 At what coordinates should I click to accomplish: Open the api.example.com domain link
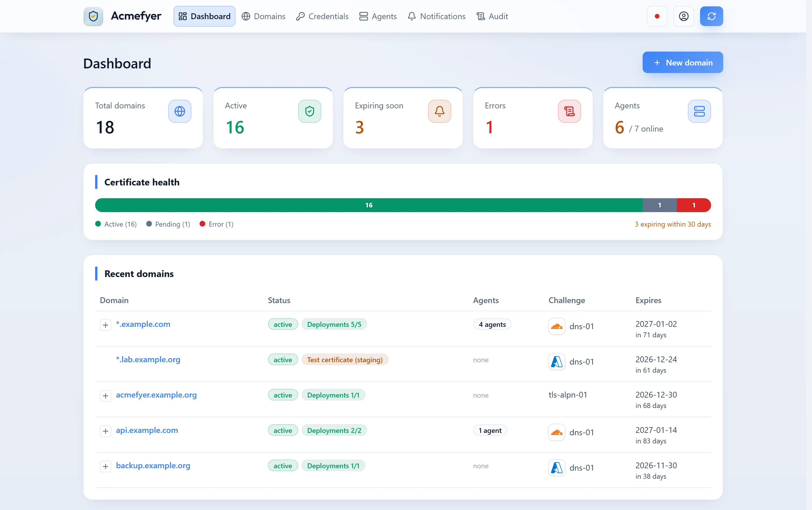pyautogui.click(x=147, y=430)
